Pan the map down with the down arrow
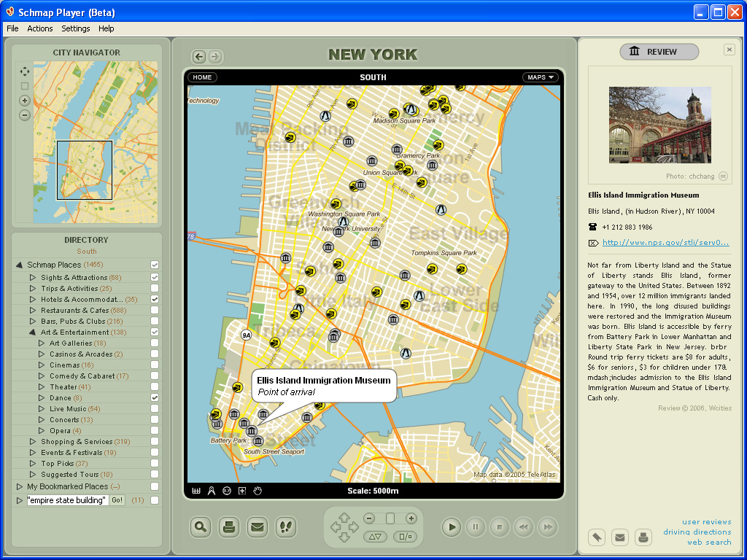 344,537
